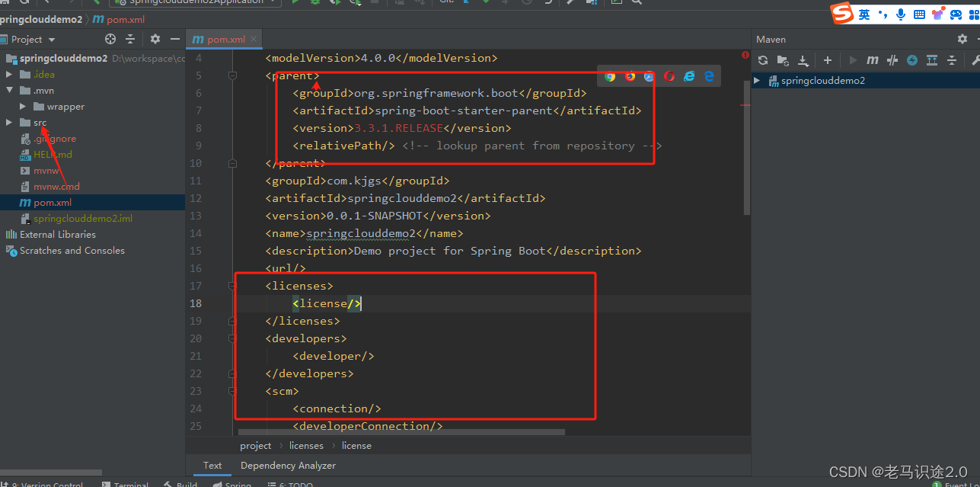Fold the scm XML element

233,391
